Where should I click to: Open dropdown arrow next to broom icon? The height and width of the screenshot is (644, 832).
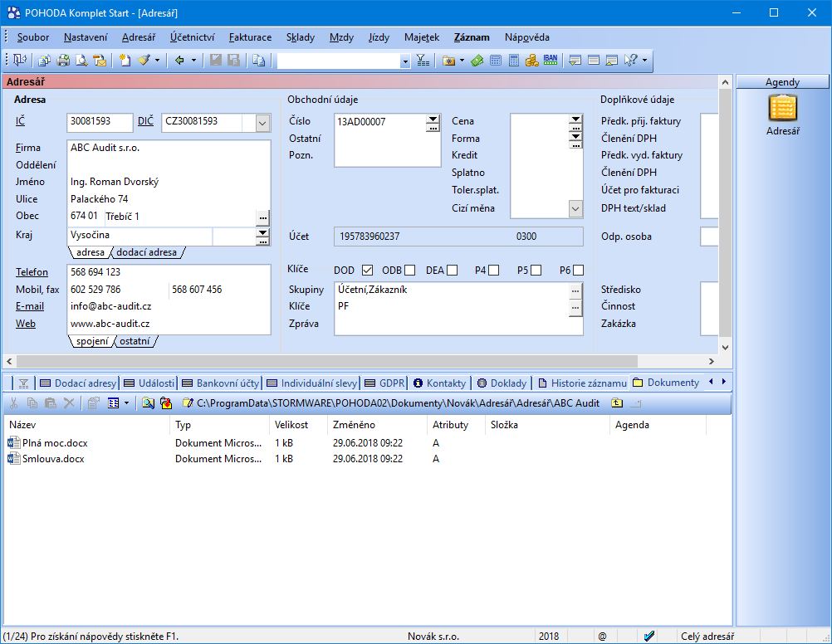tap(157, 60)
